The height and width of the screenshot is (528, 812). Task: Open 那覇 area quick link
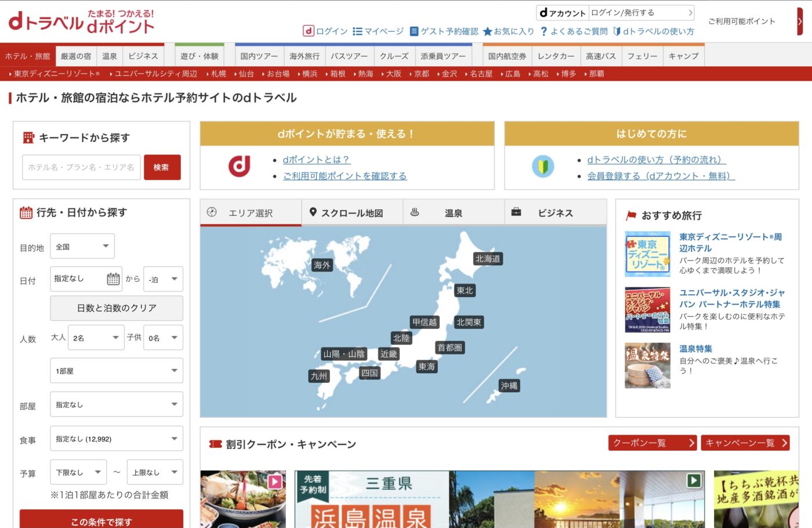[x=596, y=74]
